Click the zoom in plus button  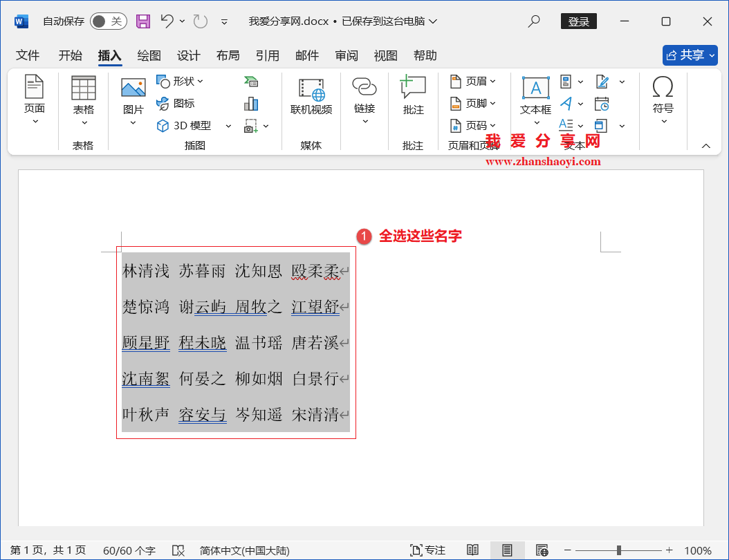[x=669, y=550]
